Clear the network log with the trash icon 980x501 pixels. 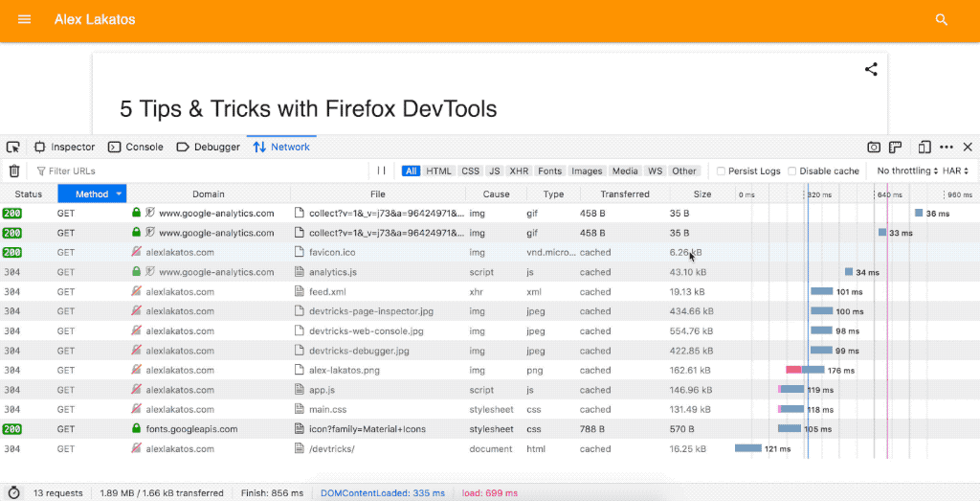(14, 171)
